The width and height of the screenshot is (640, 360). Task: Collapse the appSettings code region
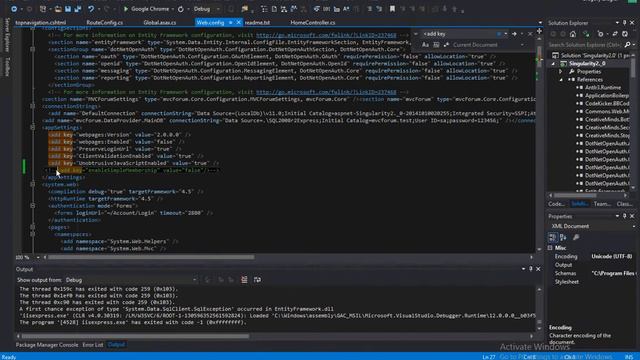pos(33,127)
